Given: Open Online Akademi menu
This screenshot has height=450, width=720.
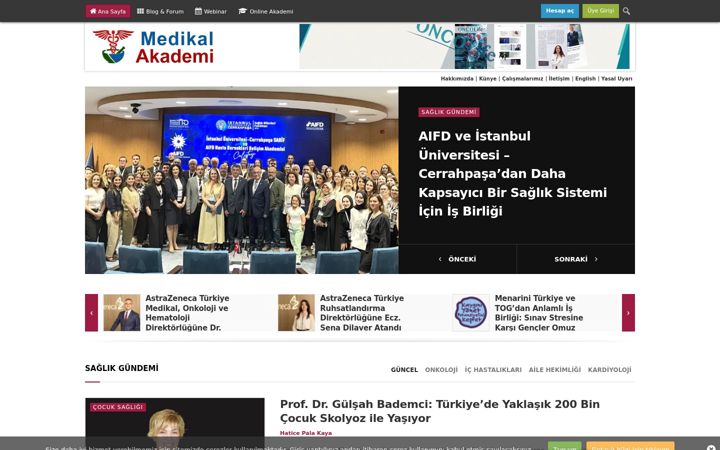Looking at the screenshot, I should tap(266, 11).
